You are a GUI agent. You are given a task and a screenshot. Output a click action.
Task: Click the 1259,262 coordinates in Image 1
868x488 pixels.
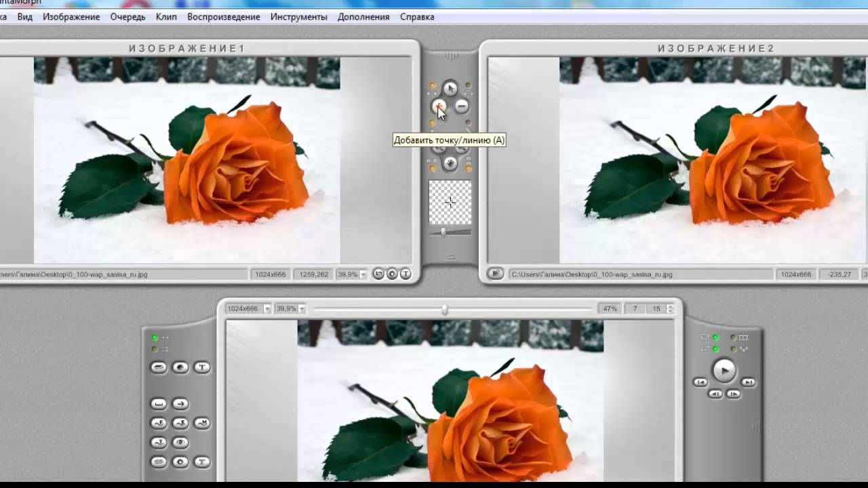coord(313,274)
